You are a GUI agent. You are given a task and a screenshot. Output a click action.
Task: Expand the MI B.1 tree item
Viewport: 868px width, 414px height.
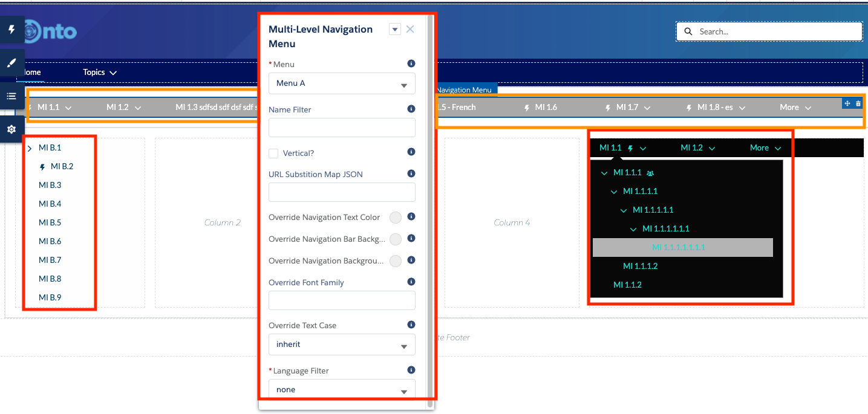click(30, 148)
